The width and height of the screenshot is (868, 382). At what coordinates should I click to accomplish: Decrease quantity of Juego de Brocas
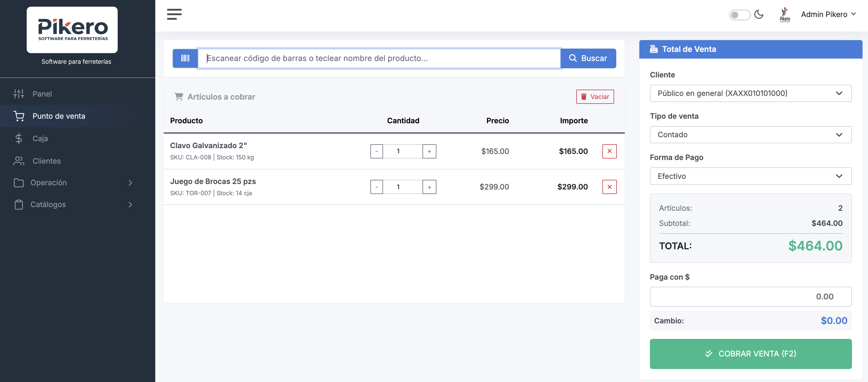pyautogui.click(x=376, y=187)
